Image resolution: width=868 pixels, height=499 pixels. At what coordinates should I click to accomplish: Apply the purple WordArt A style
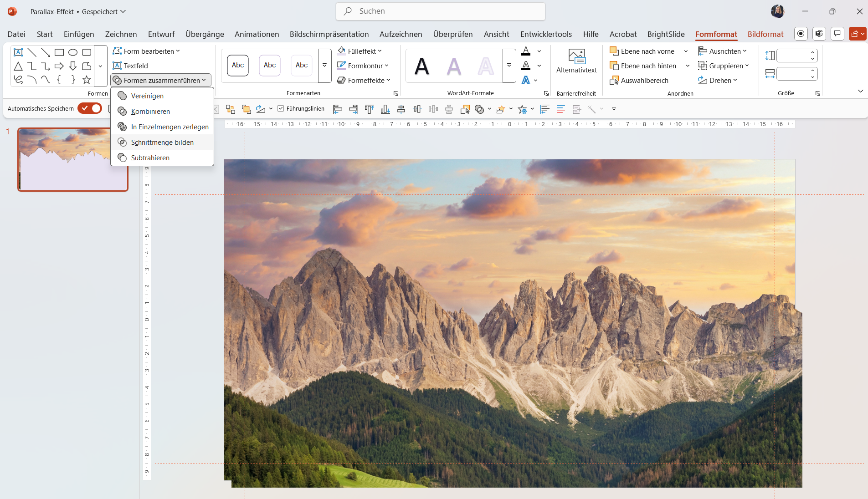[x=454, y=66]
